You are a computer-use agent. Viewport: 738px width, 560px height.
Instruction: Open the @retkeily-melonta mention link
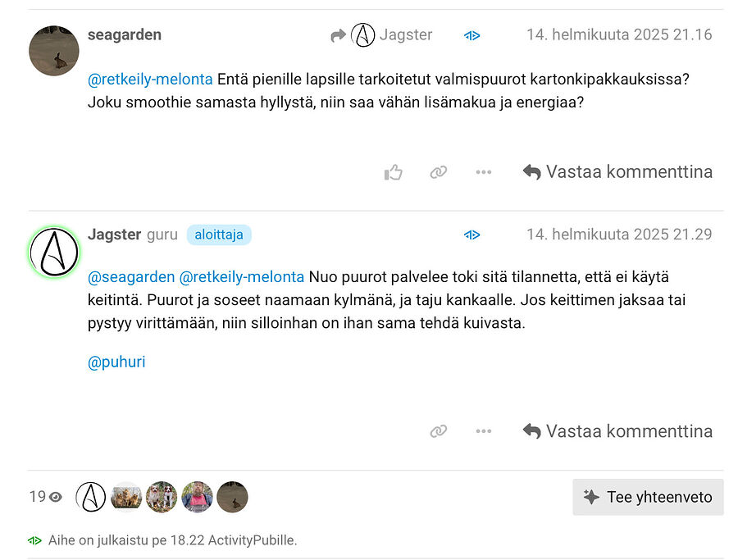(x=148, y=80)
